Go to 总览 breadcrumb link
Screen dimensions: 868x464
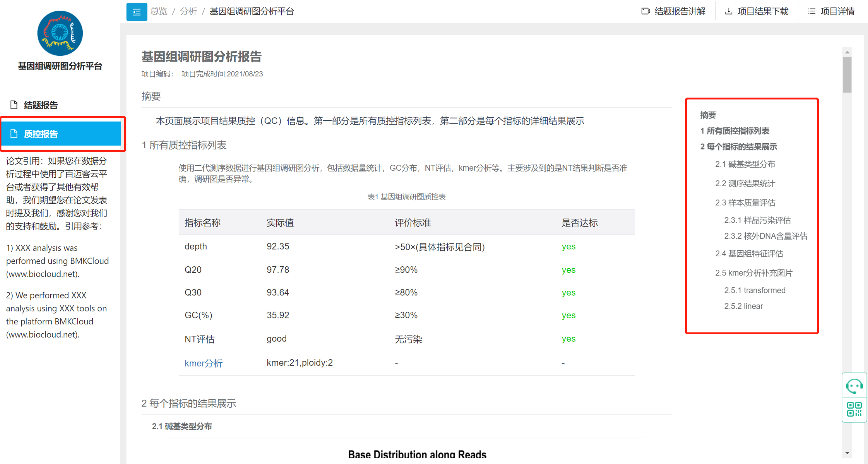[x=158, y=11]
